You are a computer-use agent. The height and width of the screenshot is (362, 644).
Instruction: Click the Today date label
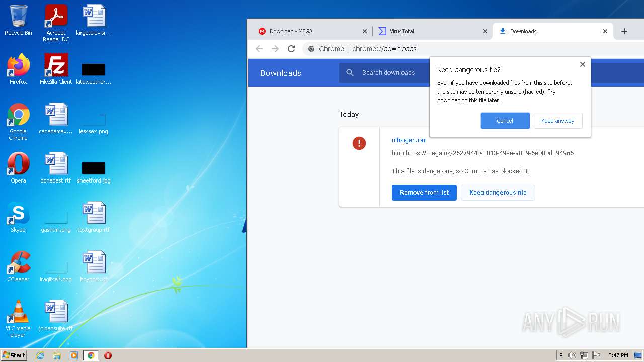click(349, 114)
